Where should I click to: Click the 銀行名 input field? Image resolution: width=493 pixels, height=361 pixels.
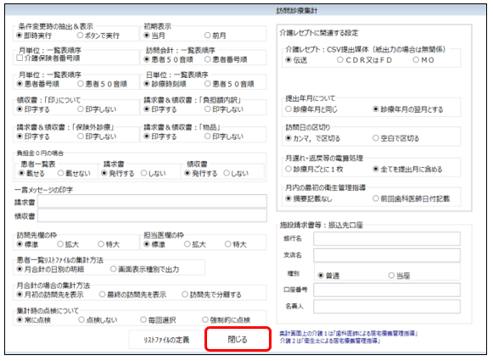[387, 239]
